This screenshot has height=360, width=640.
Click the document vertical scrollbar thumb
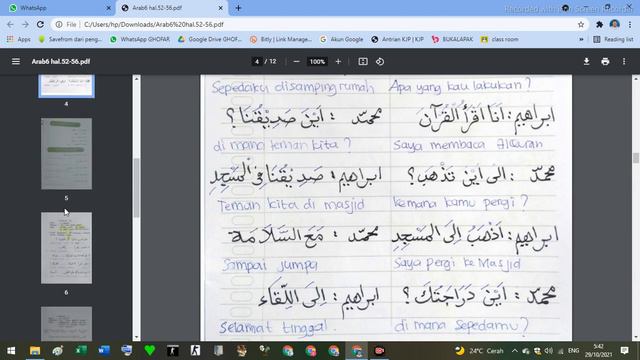pos(636,158)
